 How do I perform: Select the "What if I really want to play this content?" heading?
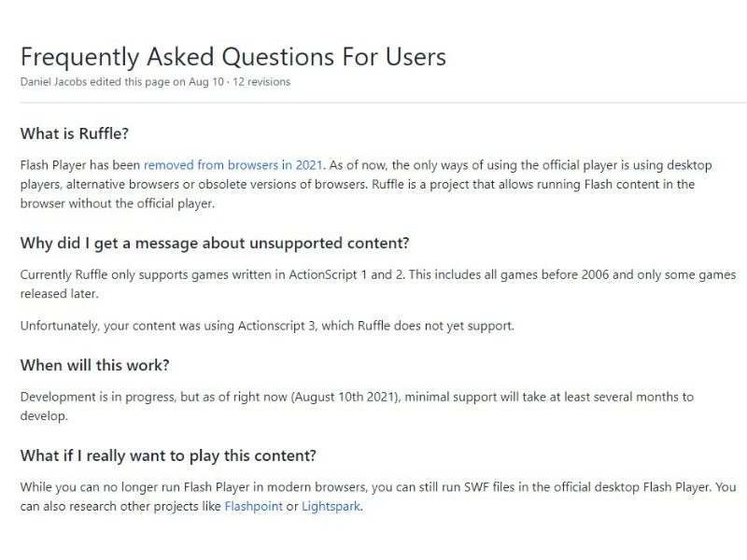[x=168, y=455]
